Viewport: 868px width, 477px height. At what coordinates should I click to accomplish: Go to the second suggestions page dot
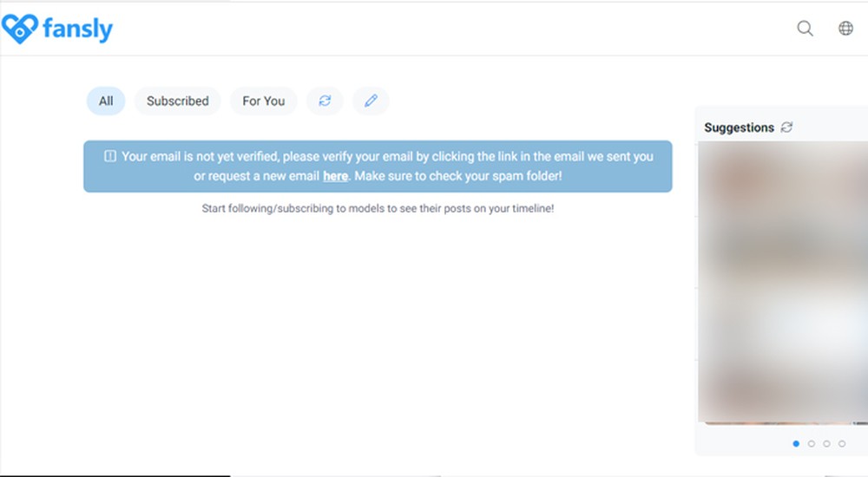pos(812,443)
